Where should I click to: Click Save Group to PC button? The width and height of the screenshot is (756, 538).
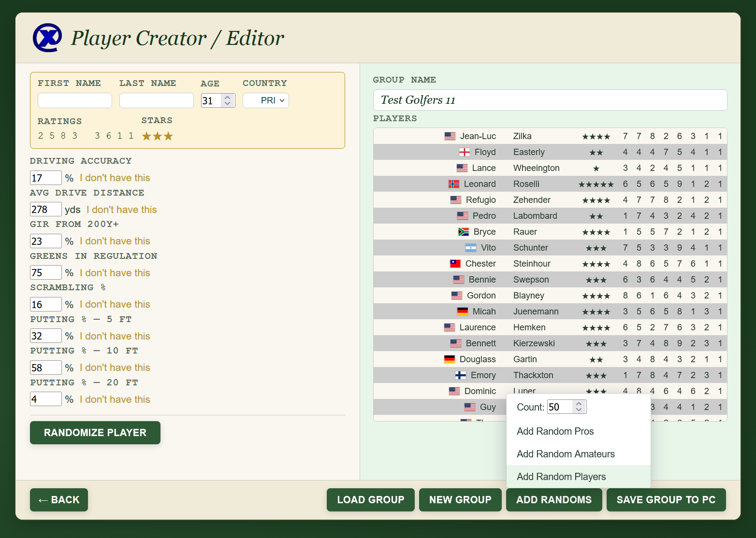click(x=666, y=500)
